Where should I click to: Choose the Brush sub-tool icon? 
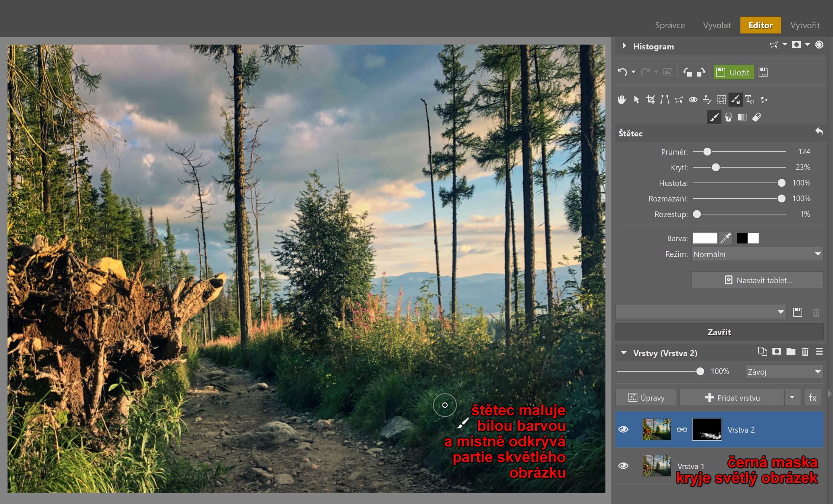714,117
